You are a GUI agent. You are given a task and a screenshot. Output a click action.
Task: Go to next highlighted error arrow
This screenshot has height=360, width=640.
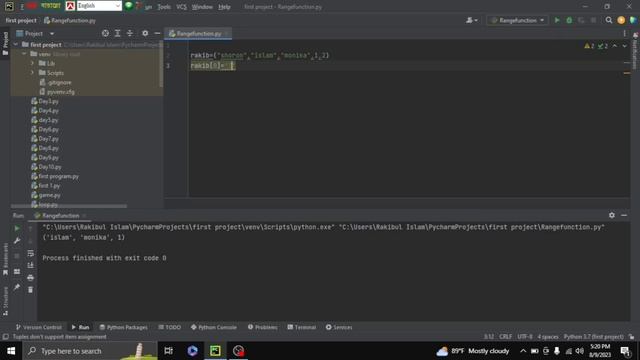coord(624,46)
